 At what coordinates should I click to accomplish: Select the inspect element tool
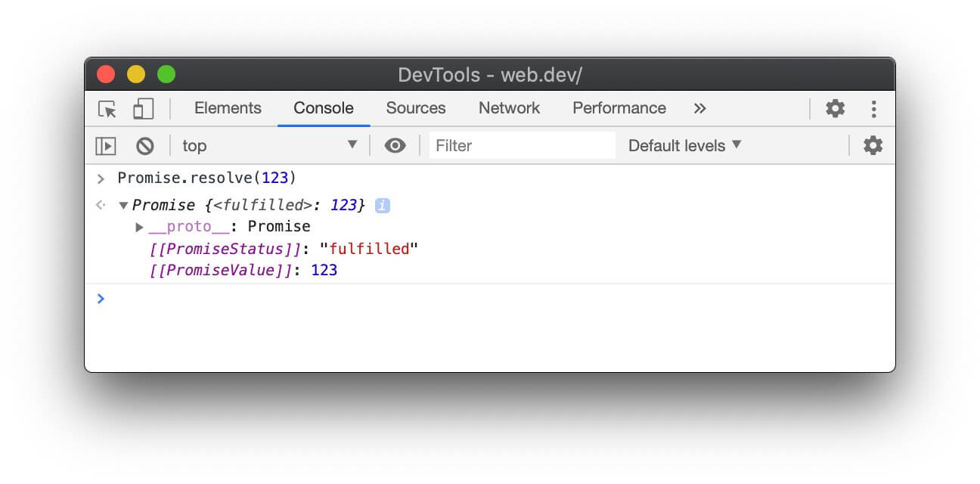tap(108, 108)
